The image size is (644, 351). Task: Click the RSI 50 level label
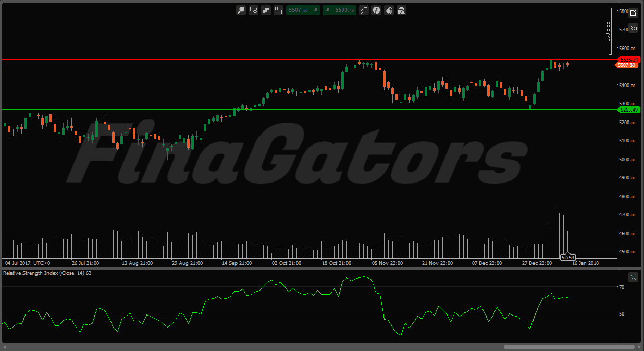(622, 313)
